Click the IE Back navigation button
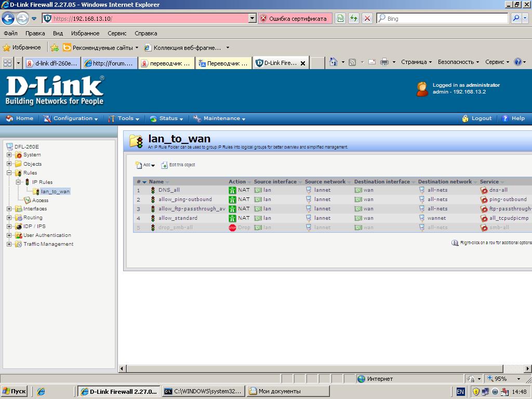This screenshot has height=399, width=532. (8, 18)
